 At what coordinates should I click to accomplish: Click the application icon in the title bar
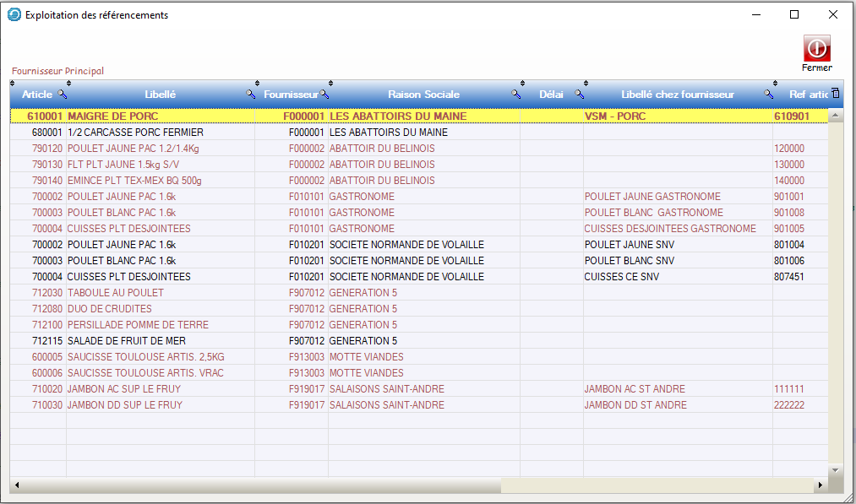[14, 14]
